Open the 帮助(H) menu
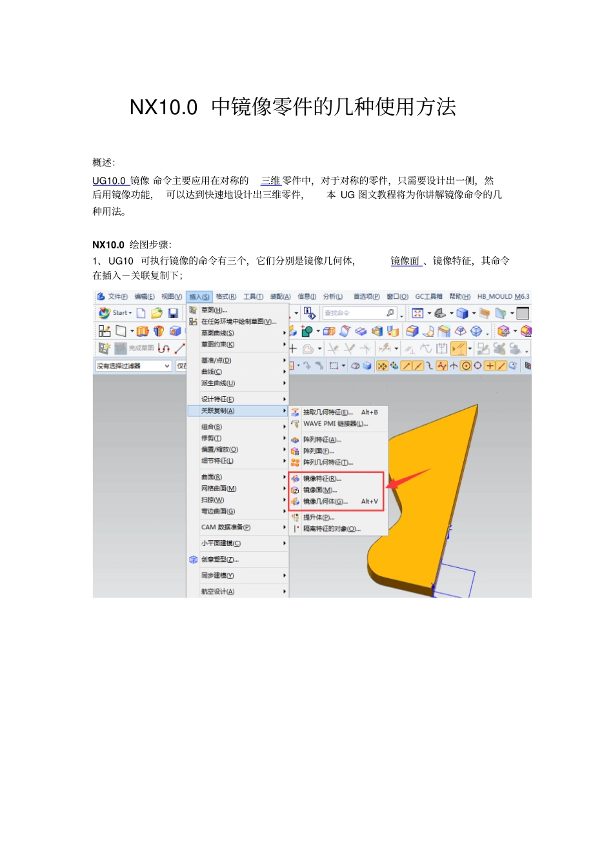 click(x=459, y=297)
